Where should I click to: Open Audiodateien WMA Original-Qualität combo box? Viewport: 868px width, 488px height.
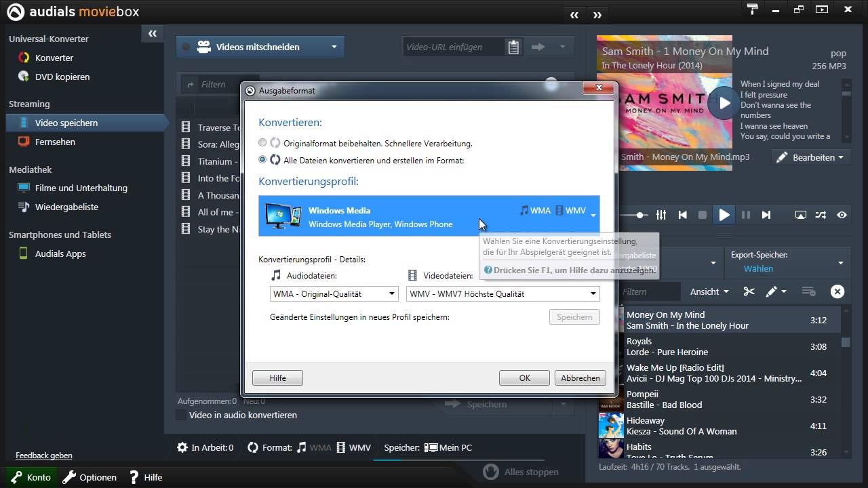pos(334,293)
